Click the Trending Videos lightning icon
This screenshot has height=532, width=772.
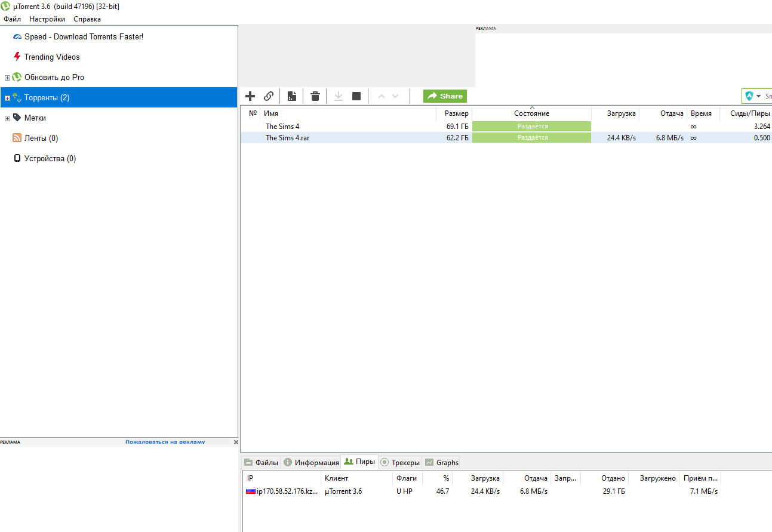tap(17, 57)
